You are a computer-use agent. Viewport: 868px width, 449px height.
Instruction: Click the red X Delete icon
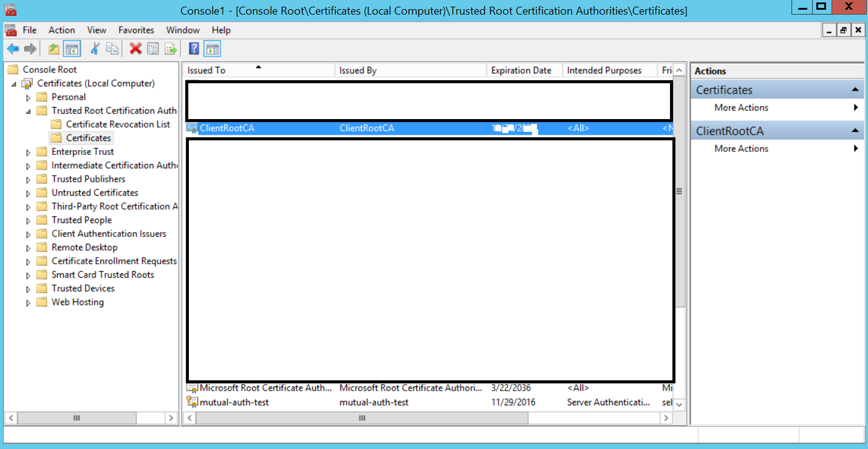tap(135, 49)
